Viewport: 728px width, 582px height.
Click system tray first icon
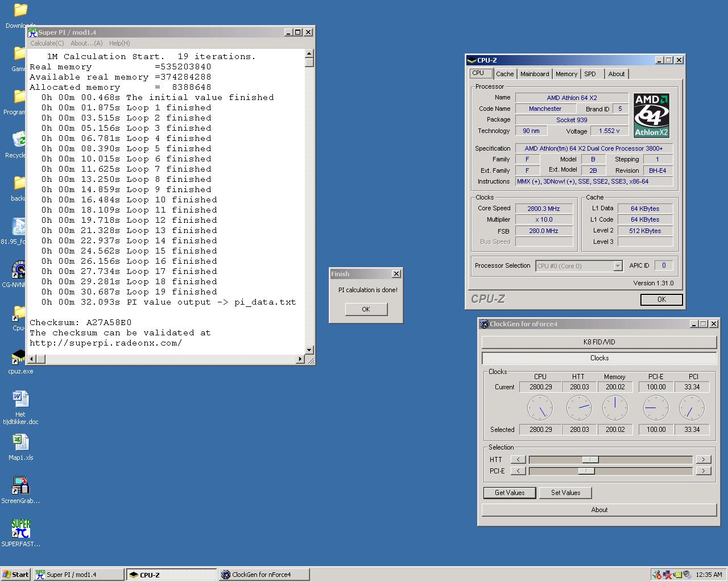(x=657, y=575)
